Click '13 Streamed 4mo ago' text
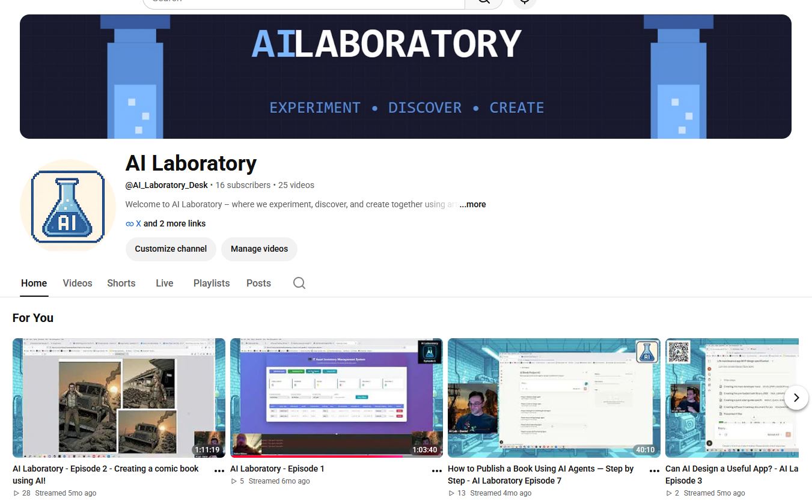 tap(490, 493)
